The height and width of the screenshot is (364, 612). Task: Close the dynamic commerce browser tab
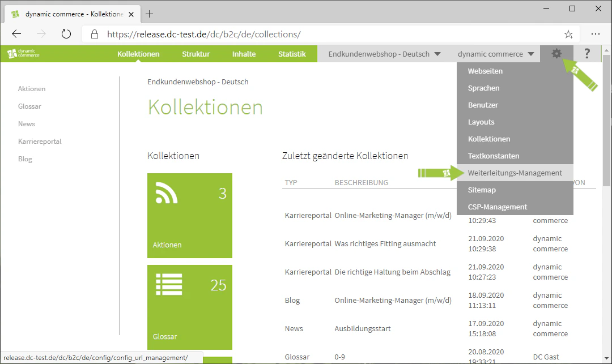(131, 14)
